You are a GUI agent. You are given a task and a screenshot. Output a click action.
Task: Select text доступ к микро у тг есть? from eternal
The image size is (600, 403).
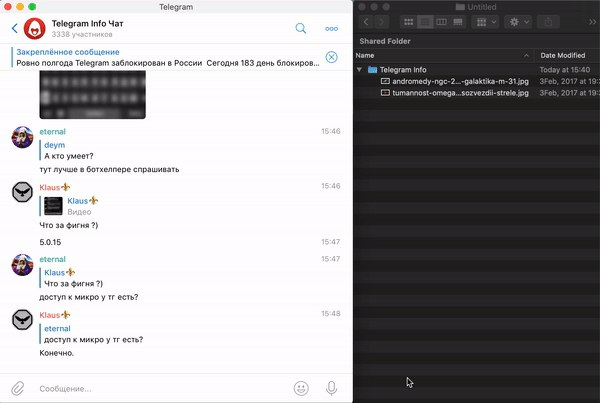[x=89, y=297]
